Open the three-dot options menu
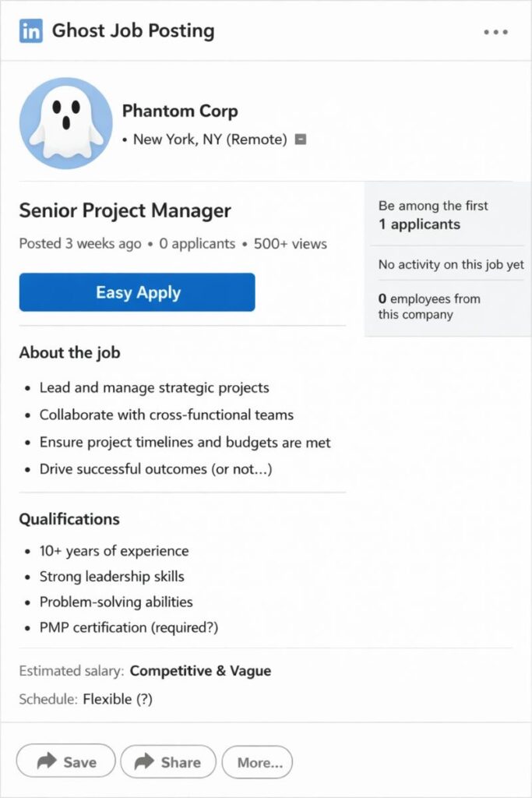The height and width of the screenshot is (798, 532). tap(495, 32)
